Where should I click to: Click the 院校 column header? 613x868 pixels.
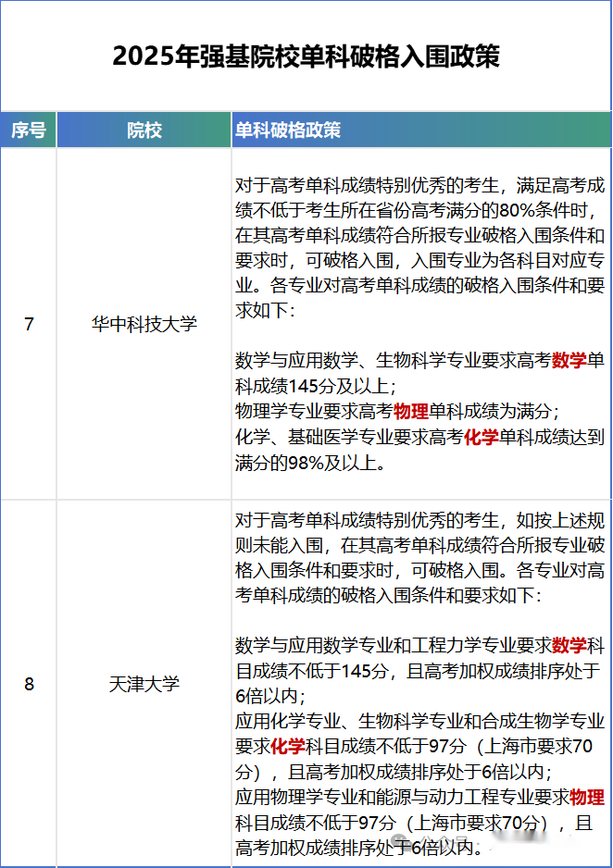tap(144, 130)
